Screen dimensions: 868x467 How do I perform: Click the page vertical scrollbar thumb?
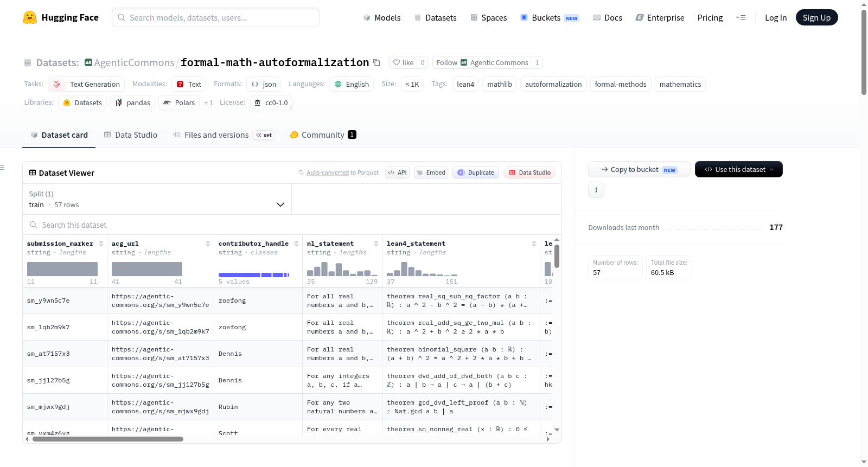point(864,53)
